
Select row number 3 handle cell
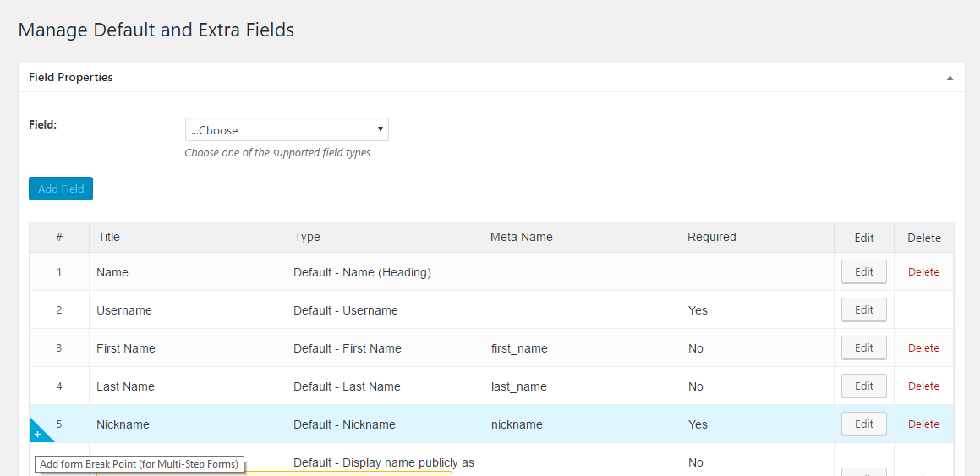pyautogui.click(x=58, y=348)
